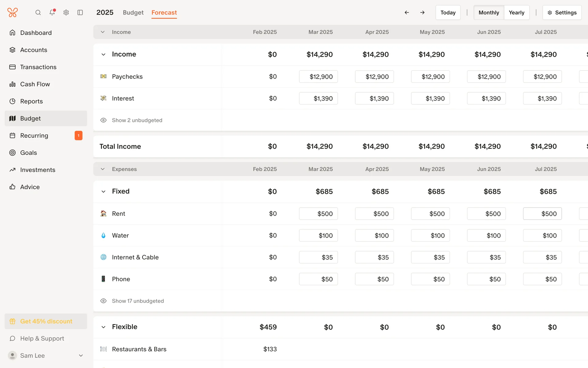588x368 pixels.
Task: Show 2 unbudgeted income categories
Action: pyautogui.click(x=137, y=120)
